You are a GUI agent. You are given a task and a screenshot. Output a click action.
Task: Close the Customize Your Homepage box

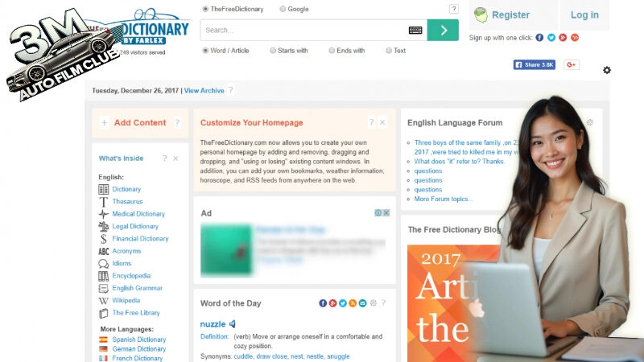(x=382, y=122)
